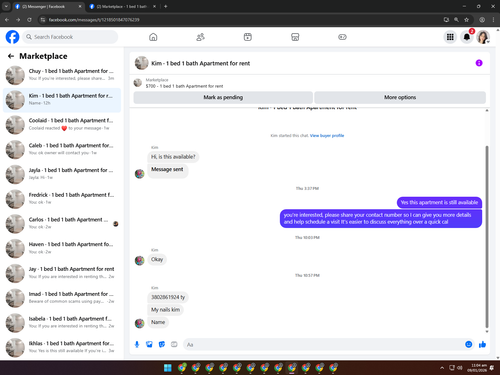Open the Facebook menu grid icon
Viewport: 500px width, 375px height.
click(450, 37)
